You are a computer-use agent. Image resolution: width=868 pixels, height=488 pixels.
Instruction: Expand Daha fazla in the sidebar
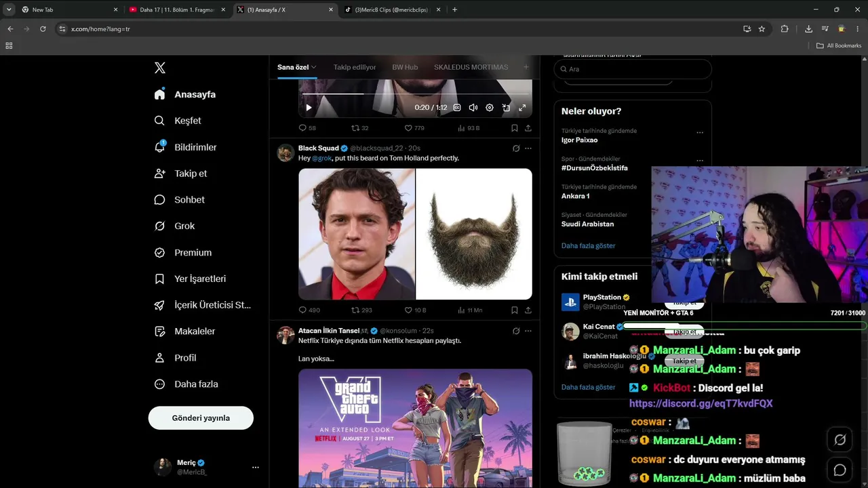(x=186, y=384)
